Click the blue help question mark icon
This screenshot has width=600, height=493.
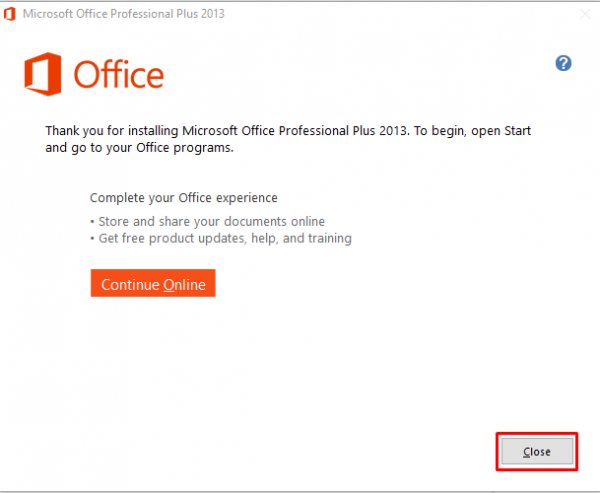point(563,63)
